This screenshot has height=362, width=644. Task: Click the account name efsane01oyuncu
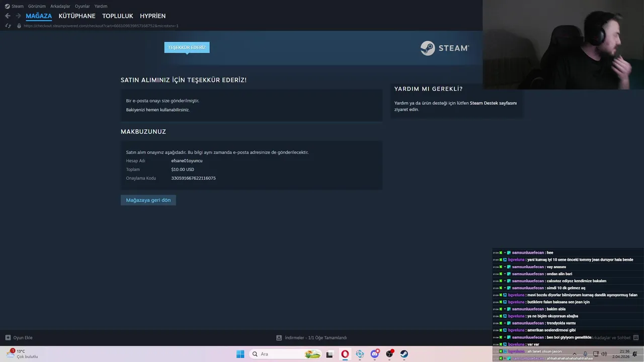pyautogui.click(x=187, y=161)
